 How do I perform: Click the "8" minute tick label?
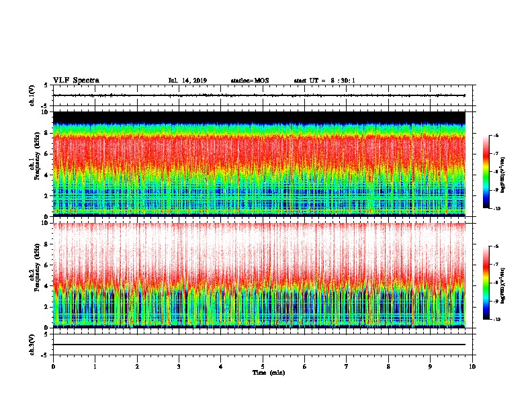388,367
